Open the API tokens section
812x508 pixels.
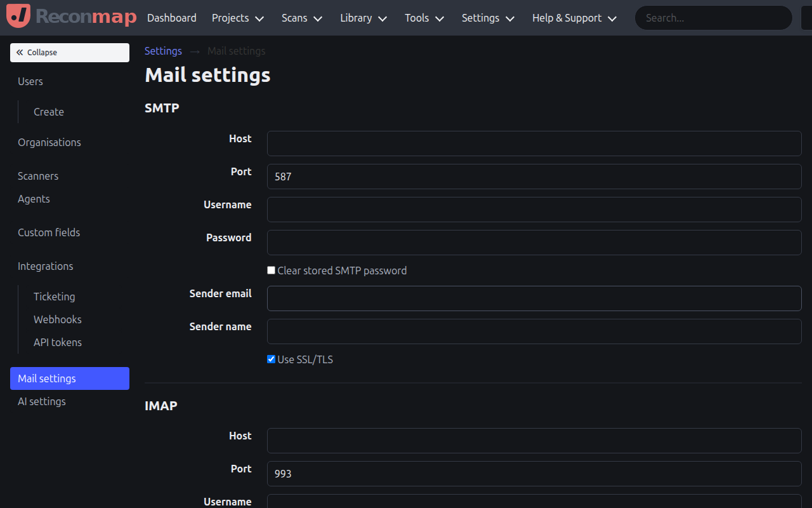point(57,342)
